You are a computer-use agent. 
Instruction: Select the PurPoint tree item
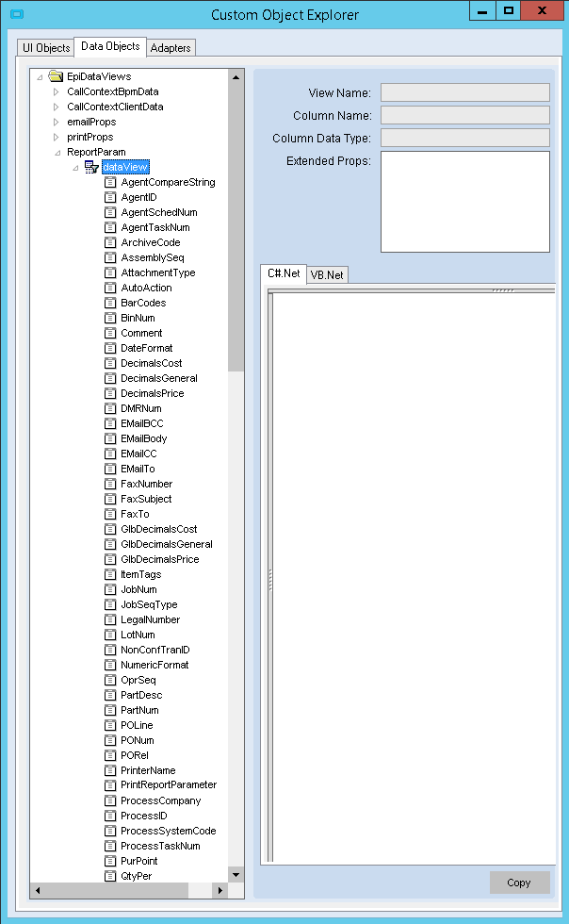click(x=139, y=861)
